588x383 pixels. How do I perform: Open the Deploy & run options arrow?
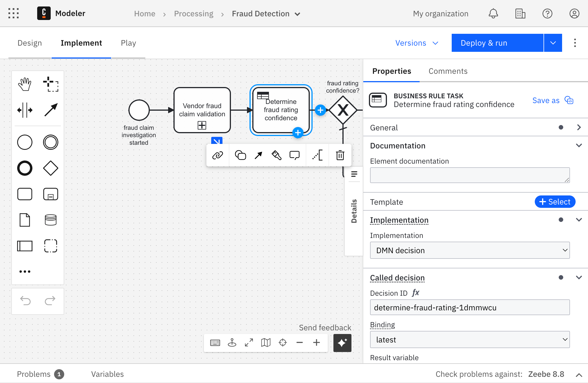[x=553, y=43]
